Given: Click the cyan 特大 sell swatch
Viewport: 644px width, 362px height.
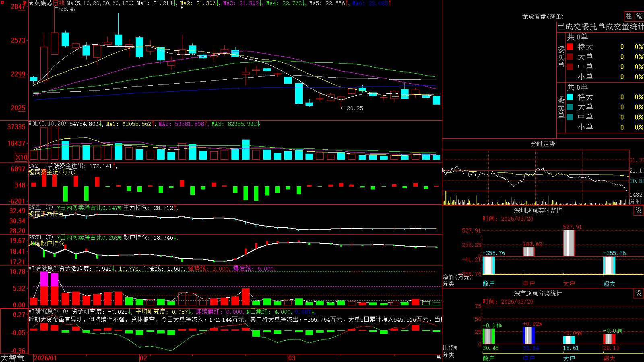Looking at the screenshot, I should pos(570,97).
